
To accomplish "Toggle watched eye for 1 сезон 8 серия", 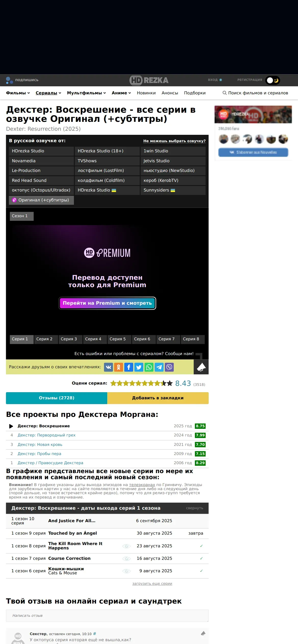I will 127,546.
